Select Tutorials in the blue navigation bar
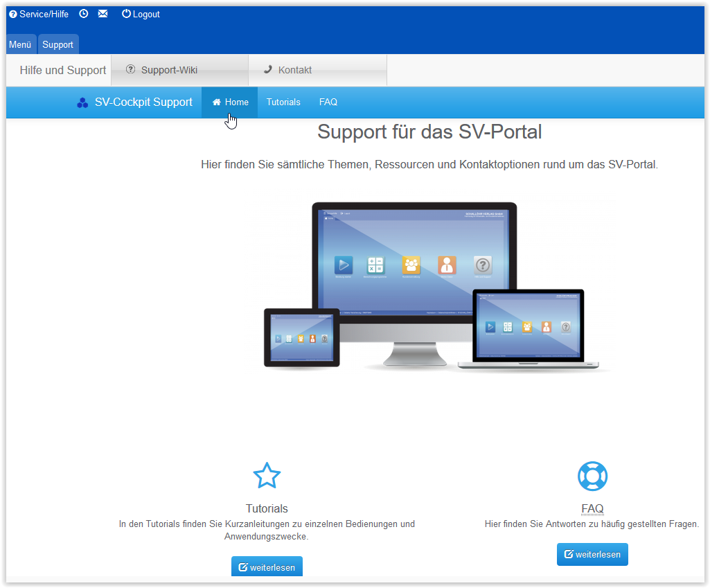The width and height of the screenshot is (710, 588). [x=283, y=103]
